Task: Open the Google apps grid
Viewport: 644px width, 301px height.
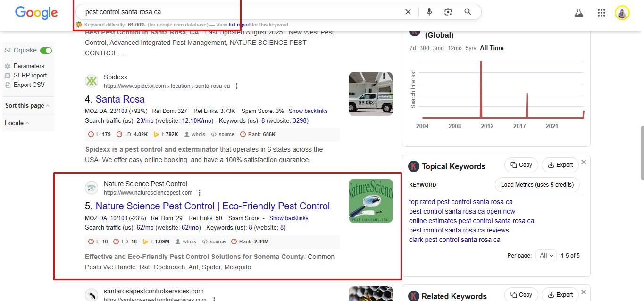Action: click(601, 13)
